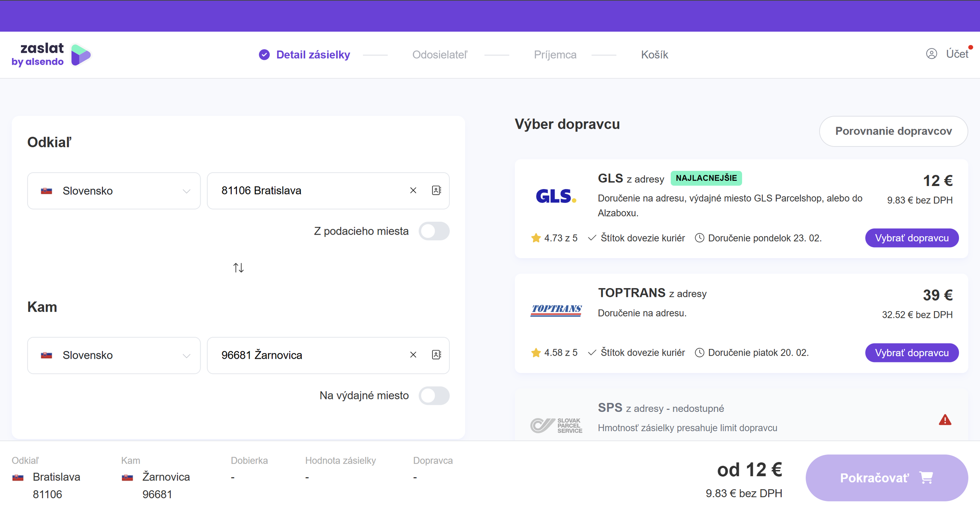Viewport: 980px width, 514px height.
Task: Open address book for Bratislava field
Action: pos(436,191)
